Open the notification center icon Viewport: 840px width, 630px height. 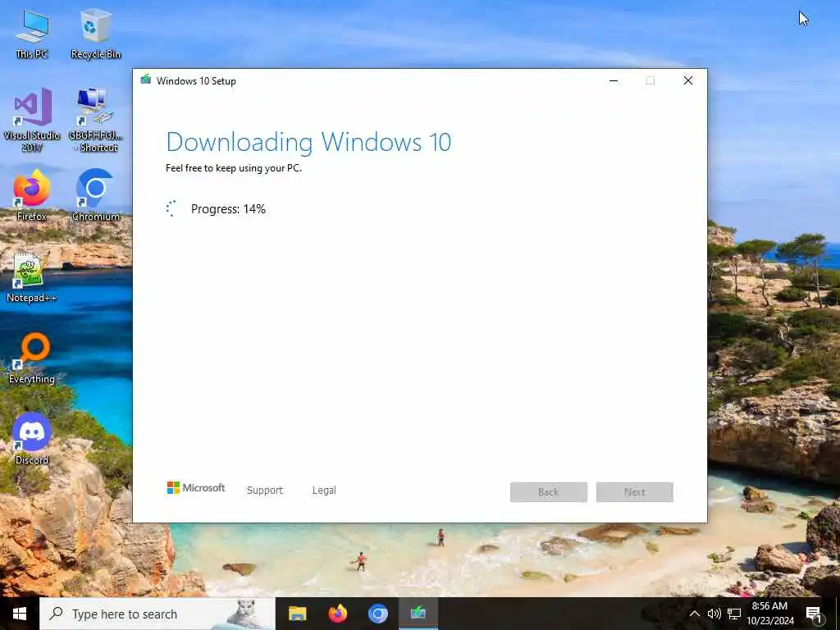[x=814, y=614]
